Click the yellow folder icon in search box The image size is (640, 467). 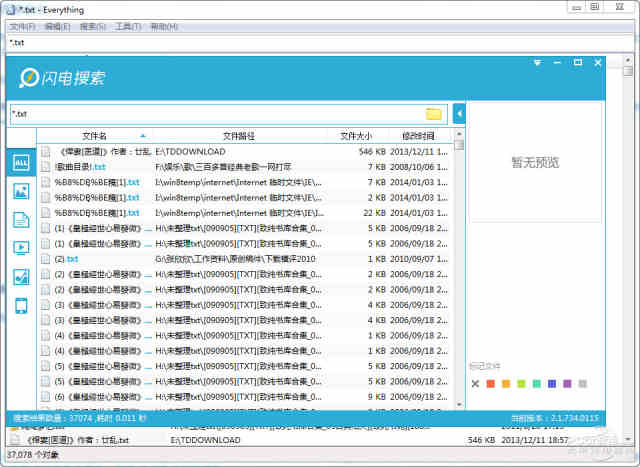click(433, 114)
